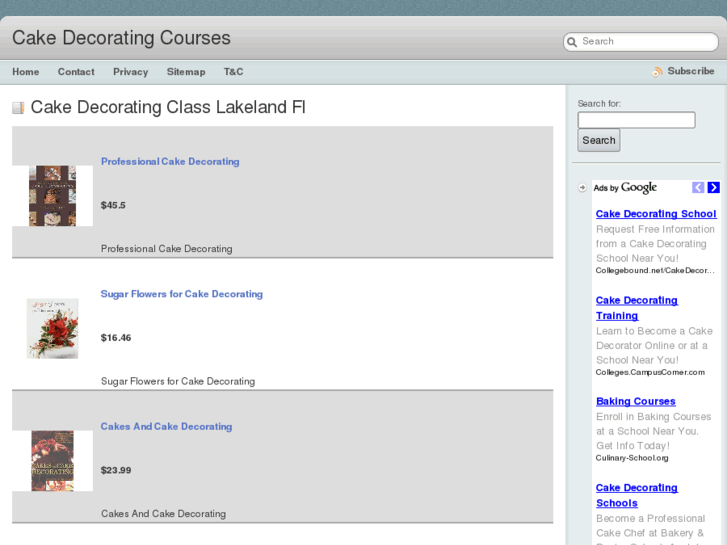
Task: Click the magnifier icon in header search
Action: click(572, 42)
